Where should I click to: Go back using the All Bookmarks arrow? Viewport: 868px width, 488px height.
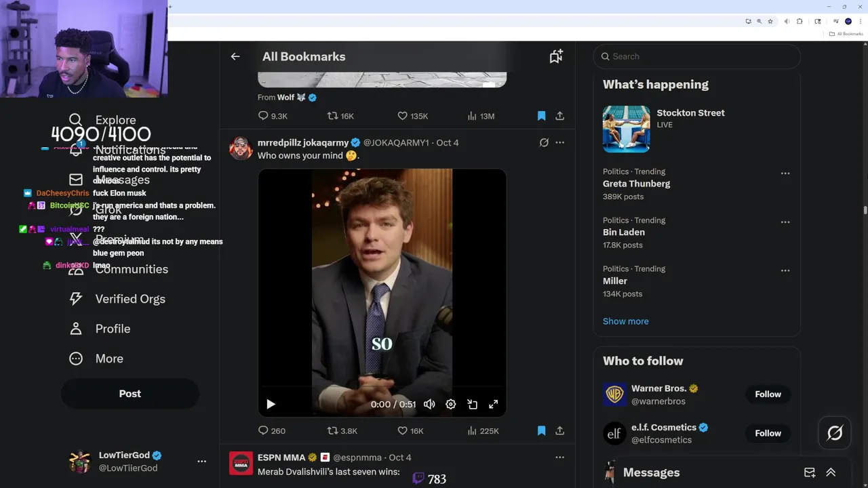tap(235, 56)
